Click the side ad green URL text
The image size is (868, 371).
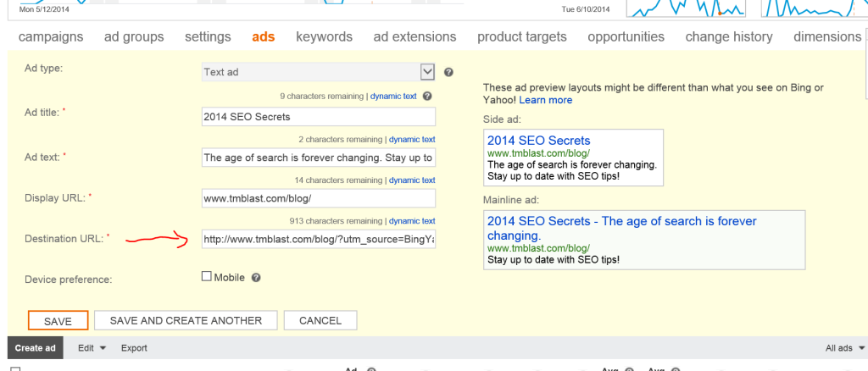(538, 153)
